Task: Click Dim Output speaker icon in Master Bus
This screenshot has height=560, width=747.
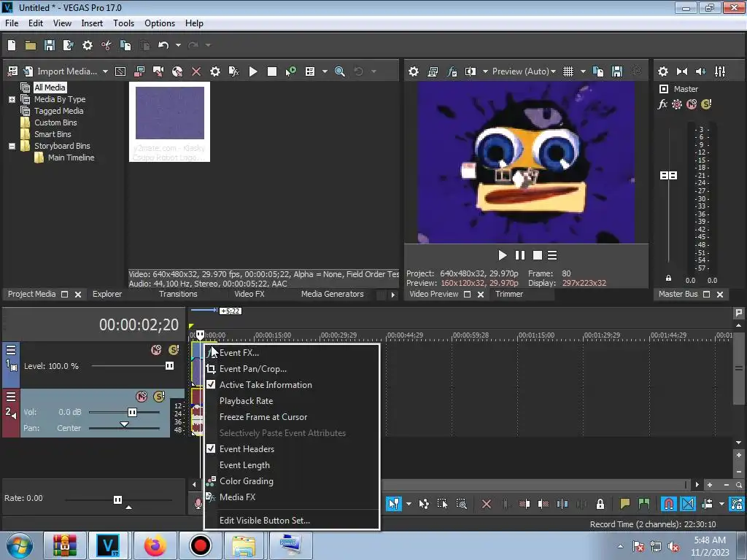Action: tap(701, 71)
